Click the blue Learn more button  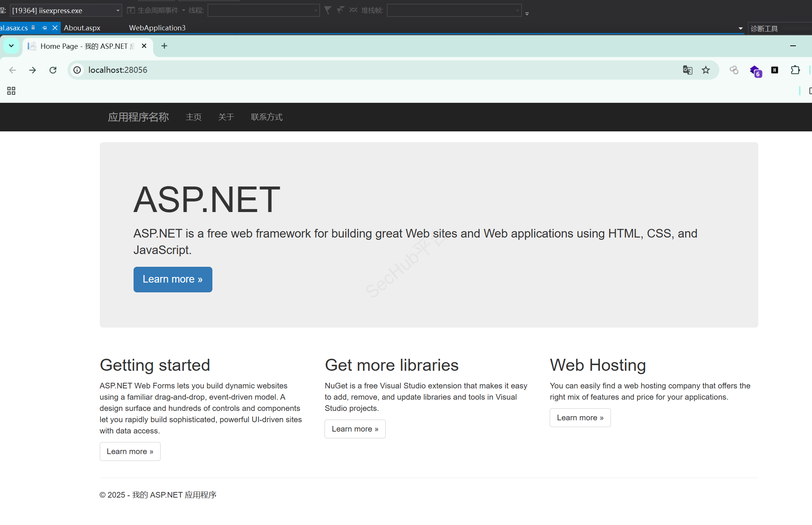[173, 280]
